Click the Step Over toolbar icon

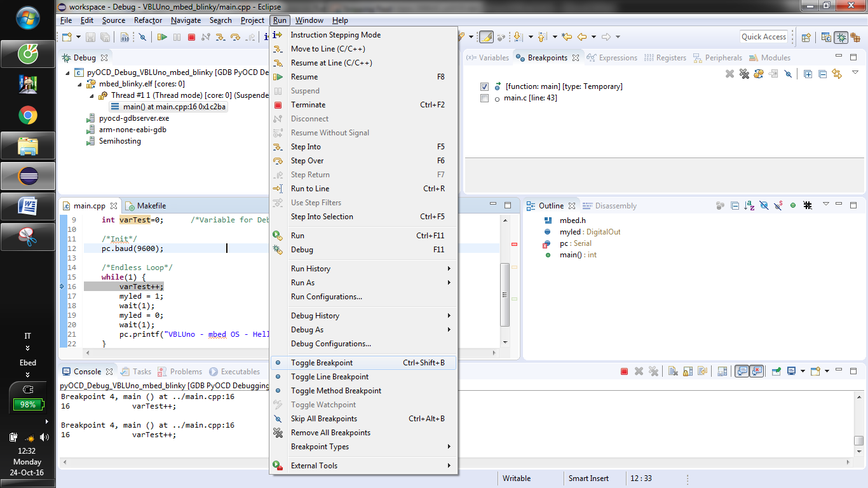click(x=236, y=37)
